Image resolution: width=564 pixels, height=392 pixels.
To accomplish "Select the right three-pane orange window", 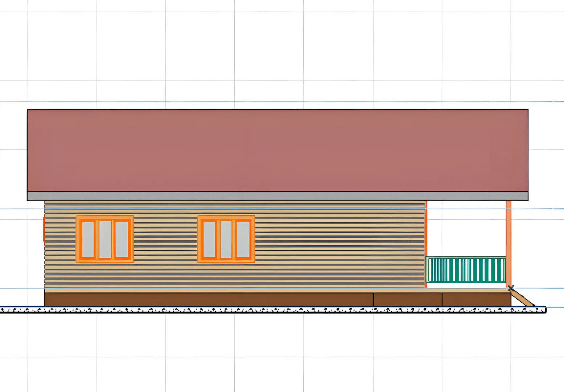I will 226,239.
